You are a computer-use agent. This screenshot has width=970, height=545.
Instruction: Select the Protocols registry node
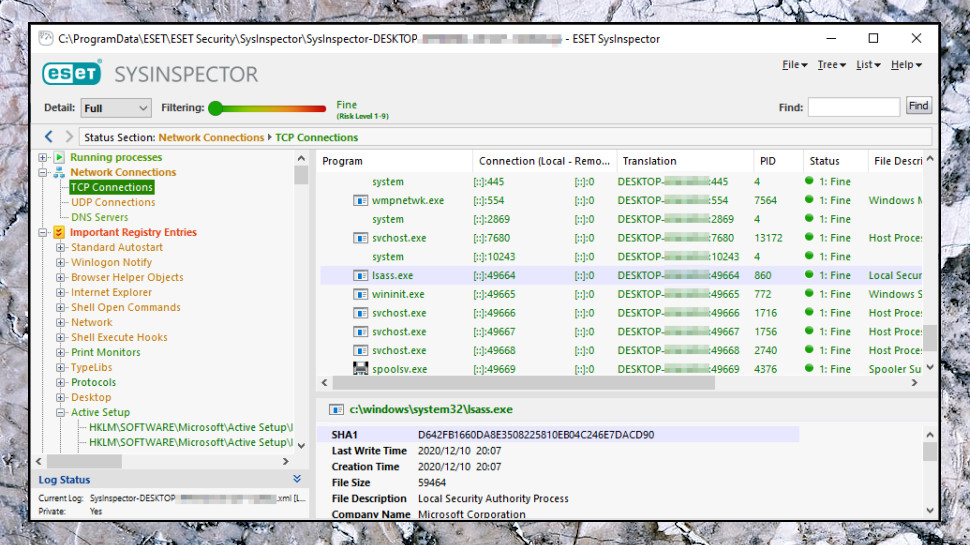(93, 382)
